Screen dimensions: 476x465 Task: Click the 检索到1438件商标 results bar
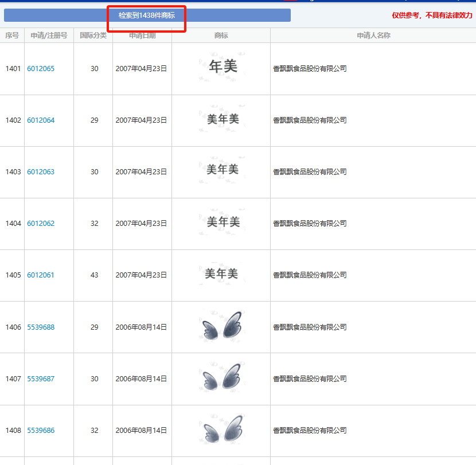(x=147, y=15)
